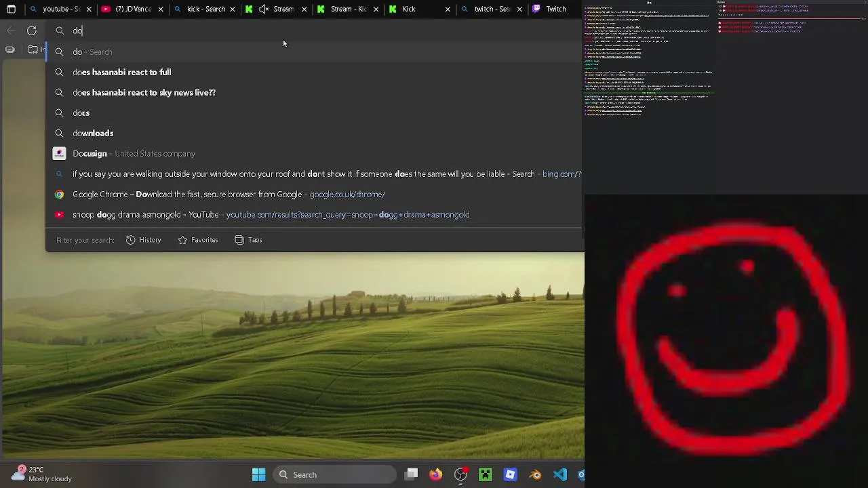This screenshot has width=868, height=488.
Task: Launch Firefox from the taskbar
Action: [435, 474]
